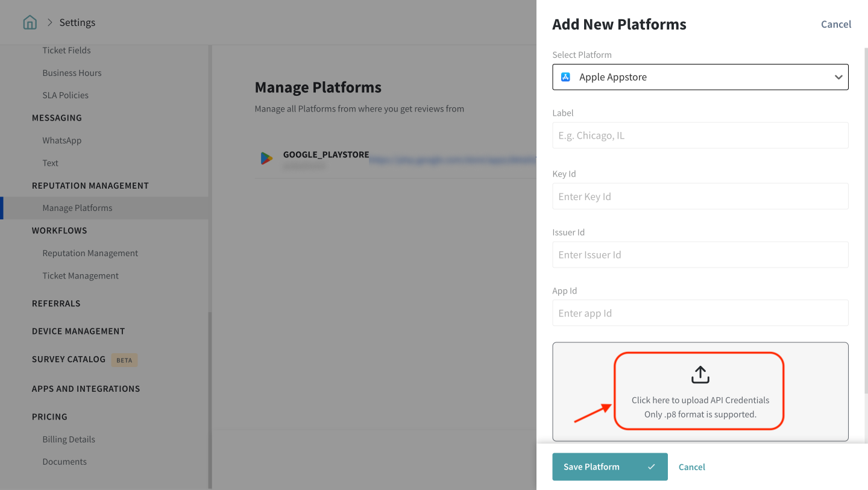Select the Enter app Id field

point(700,313)
